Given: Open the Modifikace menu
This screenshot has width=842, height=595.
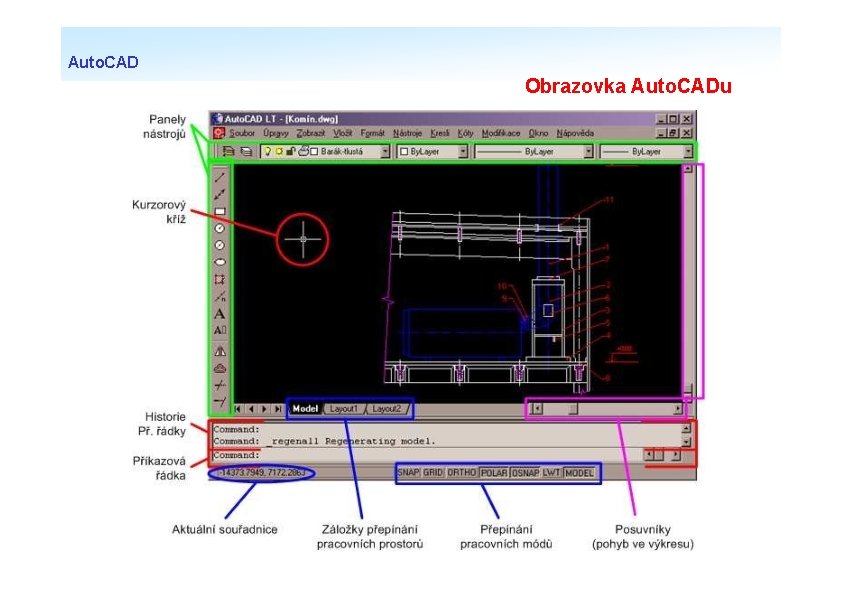Looking at the screenshot, I should 501,133.
